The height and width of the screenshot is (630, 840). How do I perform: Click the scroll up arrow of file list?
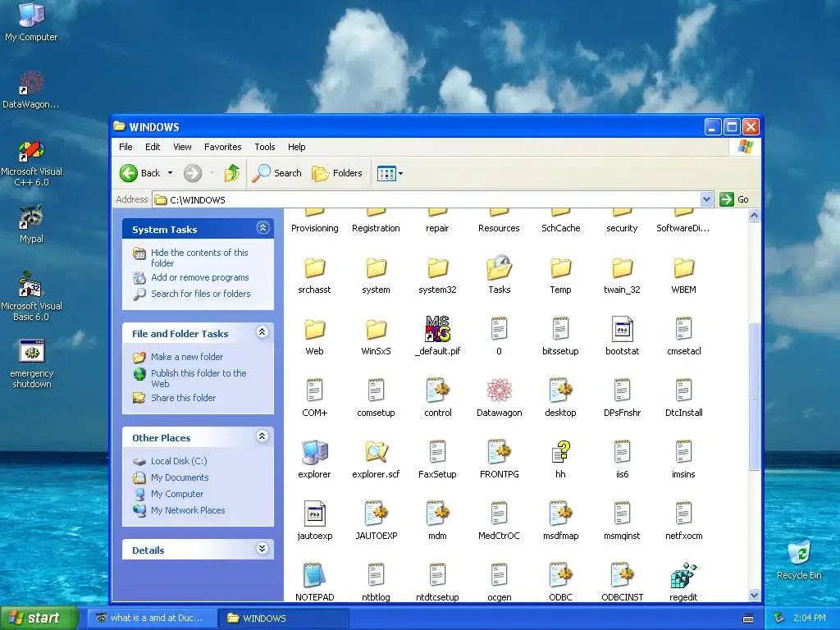(x=755, y=216)
